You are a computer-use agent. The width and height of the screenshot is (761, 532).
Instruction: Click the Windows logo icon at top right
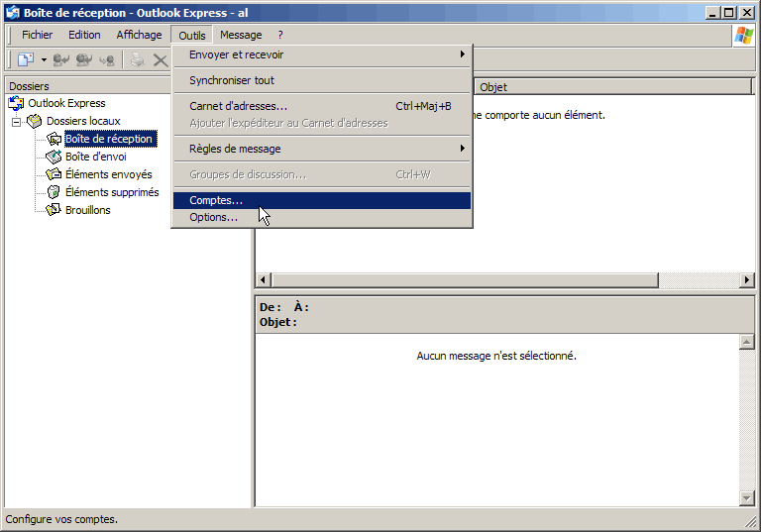(743, 36)
